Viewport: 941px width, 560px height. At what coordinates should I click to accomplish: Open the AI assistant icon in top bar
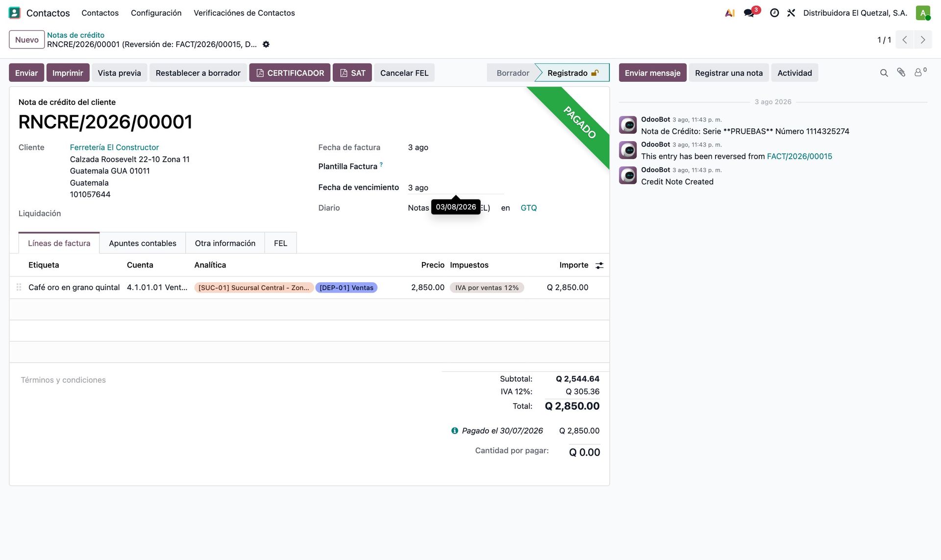pos(730,13)
